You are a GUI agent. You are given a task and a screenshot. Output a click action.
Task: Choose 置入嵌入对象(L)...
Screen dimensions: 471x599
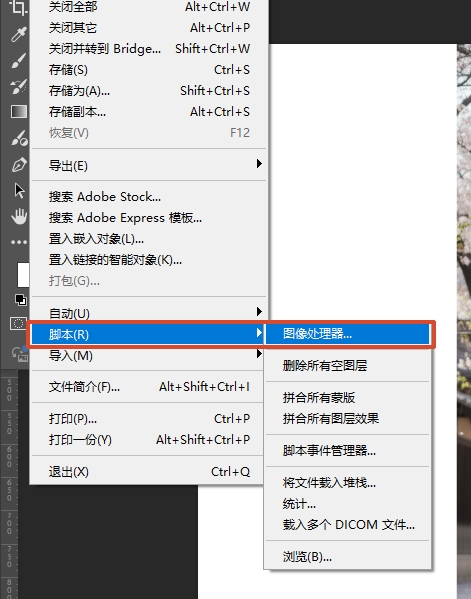pyautogui.click(x=149, y=239)
